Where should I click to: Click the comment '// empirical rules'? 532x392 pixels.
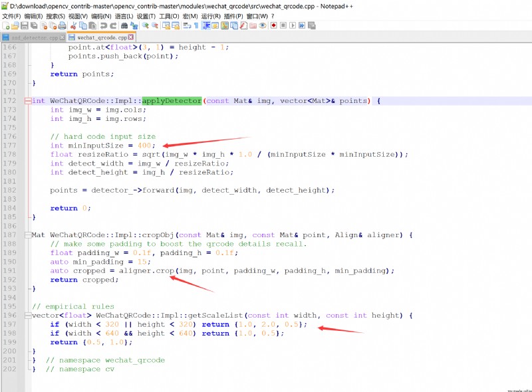coord(73,306)
